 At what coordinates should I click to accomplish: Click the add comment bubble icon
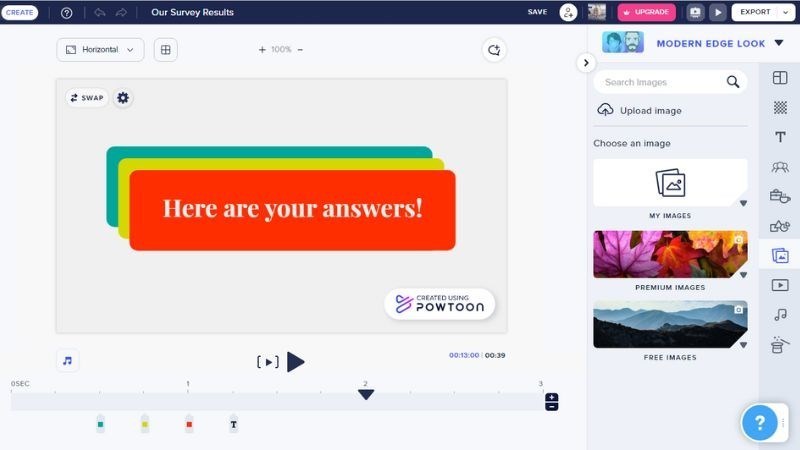(x=494, y=50)
